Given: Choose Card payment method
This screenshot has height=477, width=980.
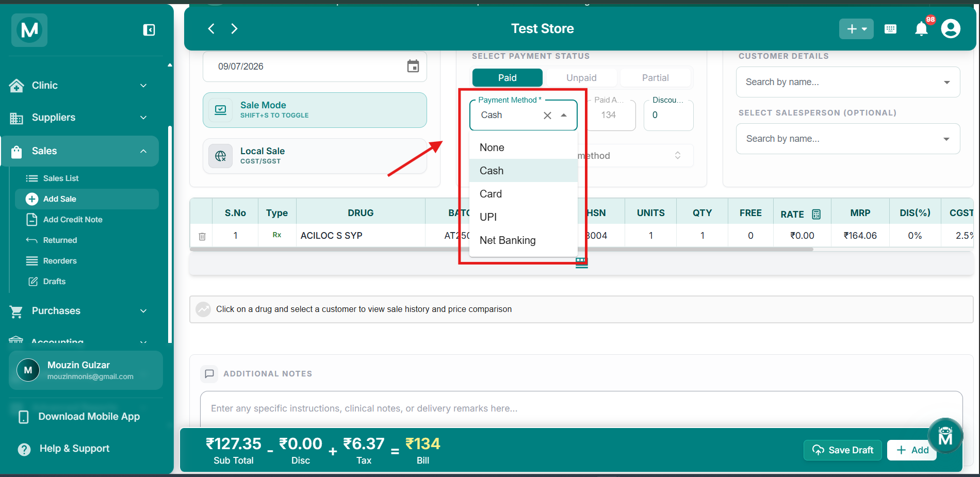Looking at the screenshot, I should coord(524,194).
